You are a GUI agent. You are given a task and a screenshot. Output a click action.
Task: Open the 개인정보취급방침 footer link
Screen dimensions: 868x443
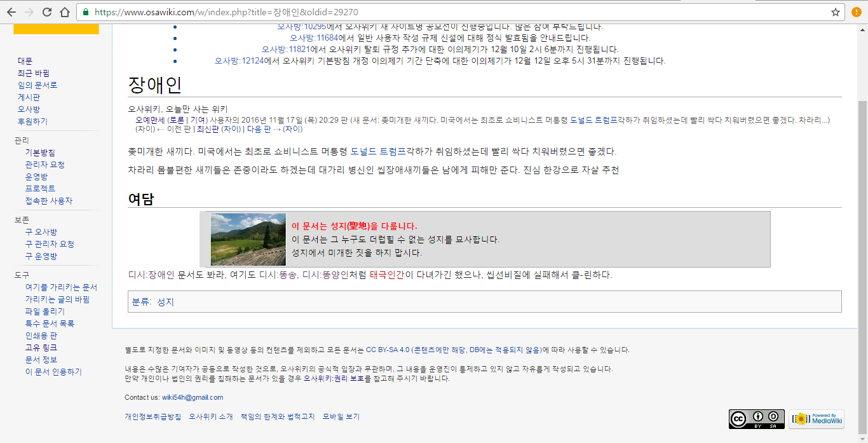153,417
